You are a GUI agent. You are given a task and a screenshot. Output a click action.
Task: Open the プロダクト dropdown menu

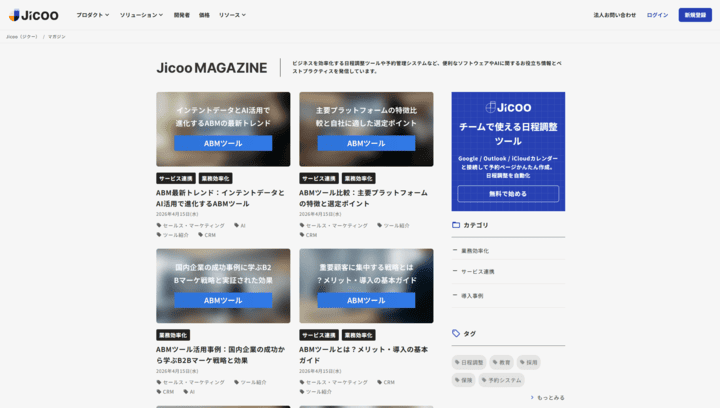[93, 15]
